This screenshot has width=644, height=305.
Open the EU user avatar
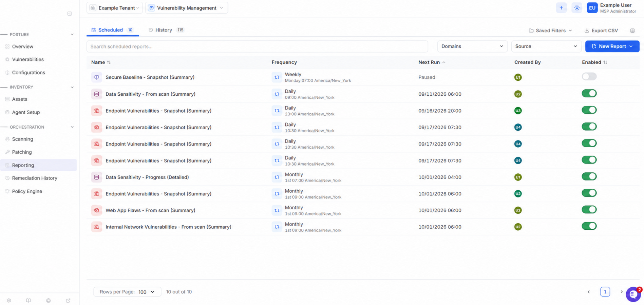coord(592,8)
